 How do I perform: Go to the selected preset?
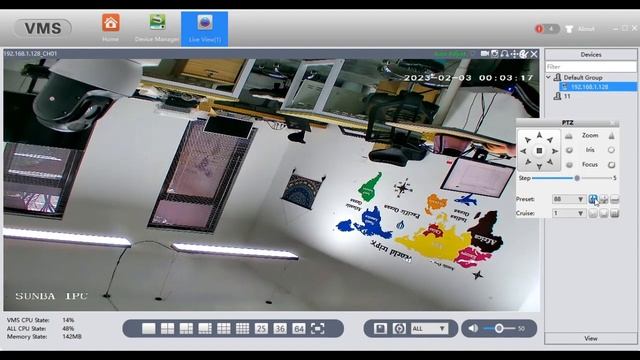tap(593, 199)
